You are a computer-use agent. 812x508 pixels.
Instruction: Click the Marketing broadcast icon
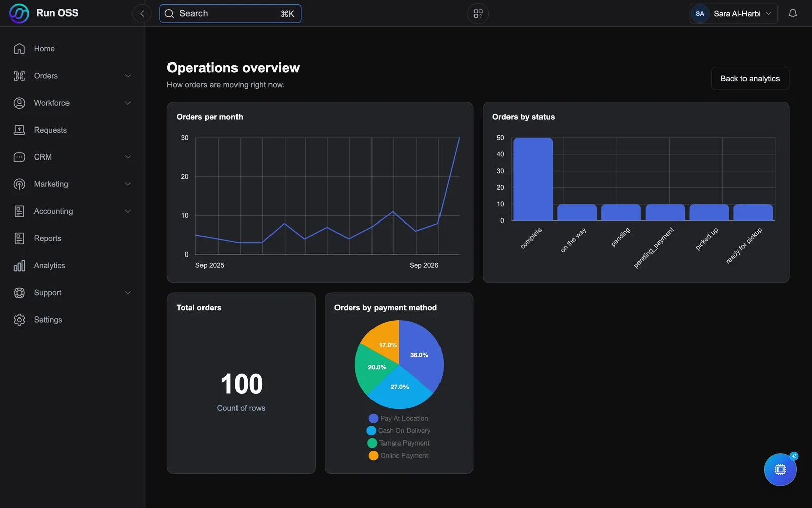(x=19, y=184)
